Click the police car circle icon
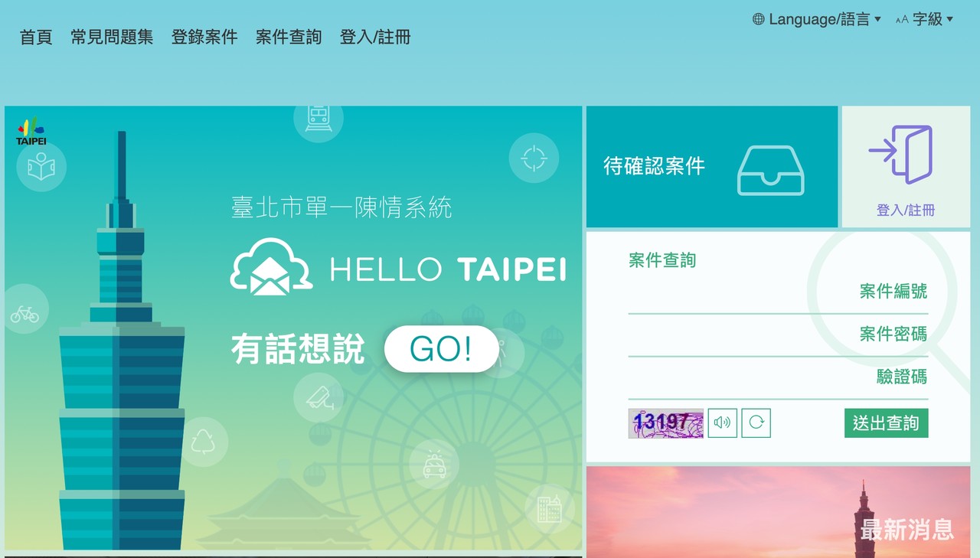The height and width of the screenshot is (558, 980). coord(434,464)
